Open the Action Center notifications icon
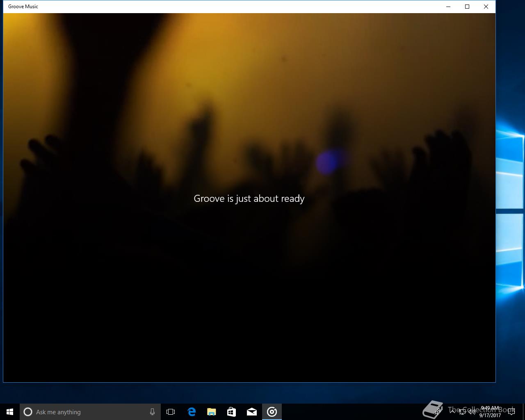525x420 pixels. [x=511, y=412]
